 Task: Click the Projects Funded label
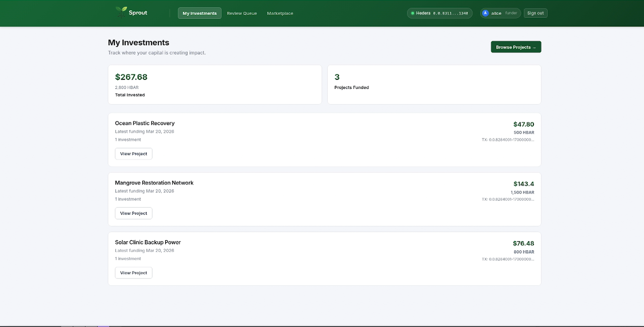(351, 87)
